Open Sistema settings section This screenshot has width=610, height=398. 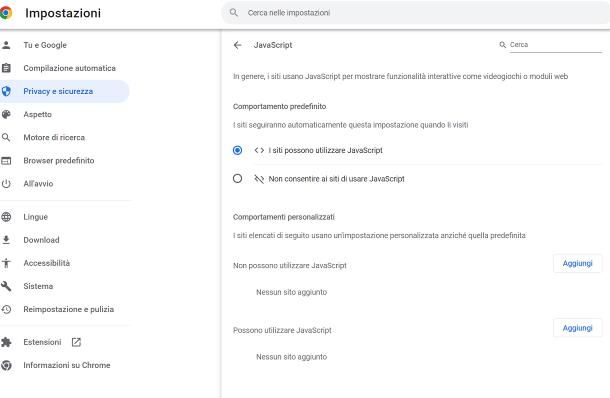[64, 286]
